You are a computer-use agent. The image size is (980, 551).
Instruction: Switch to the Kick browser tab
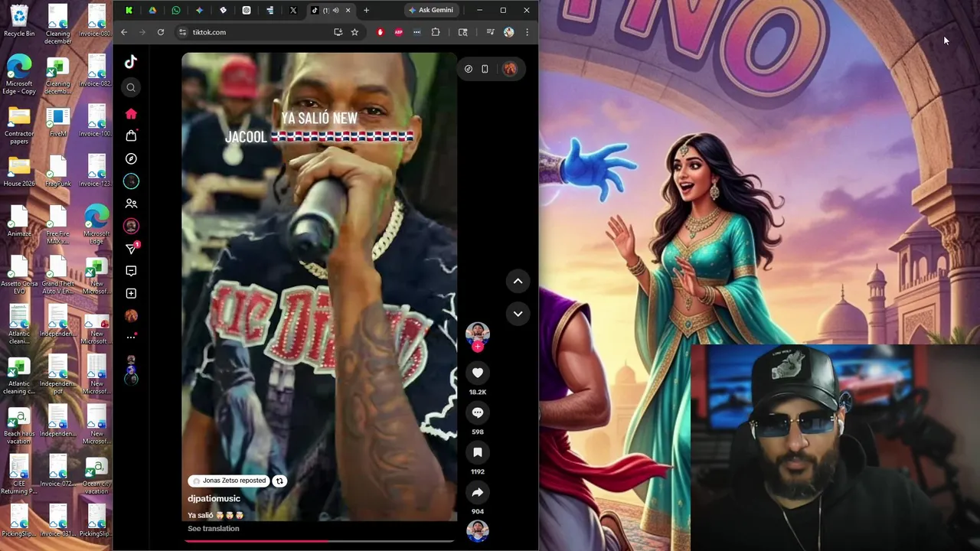point(129,10)
